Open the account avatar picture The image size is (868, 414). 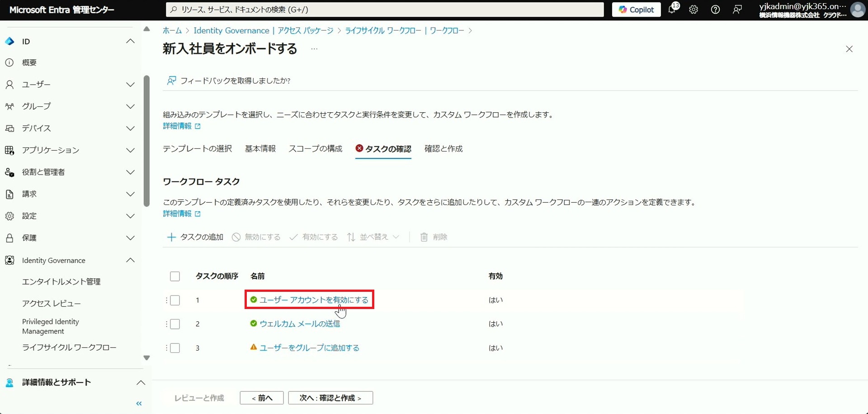pos(858,10)
